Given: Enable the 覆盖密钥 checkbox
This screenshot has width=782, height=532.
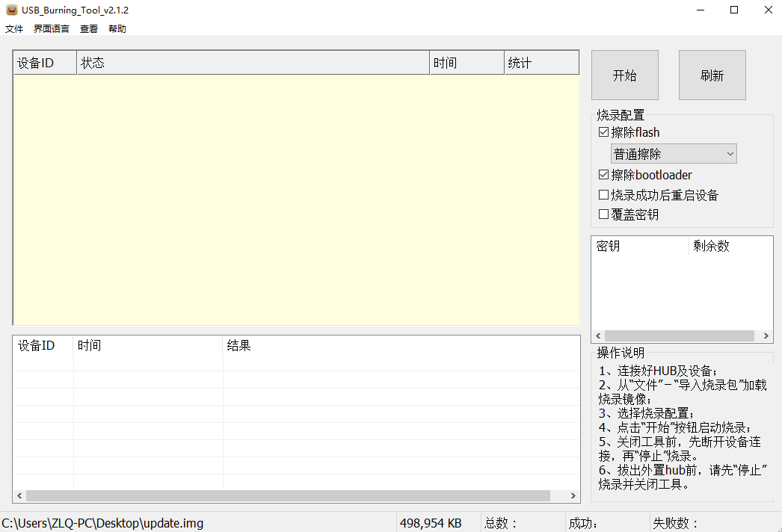Looking at the screenshot, I should [x=604, y=214].
